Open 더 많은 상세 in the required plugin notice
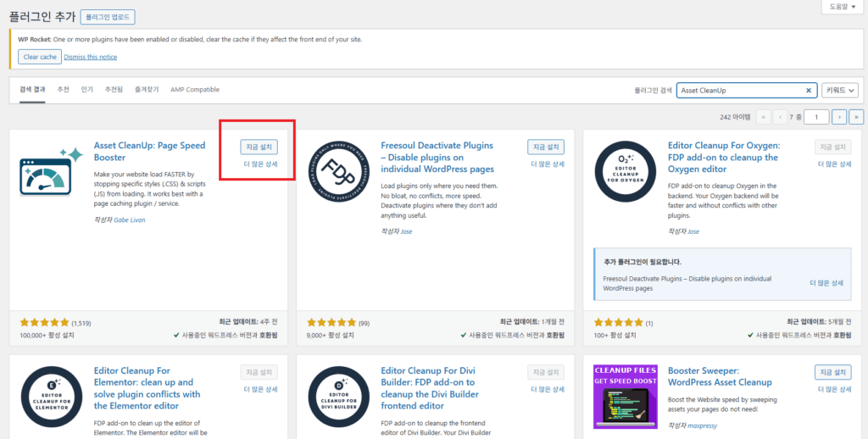The width and height of the screenshot is (868, 439). (827, 283)
